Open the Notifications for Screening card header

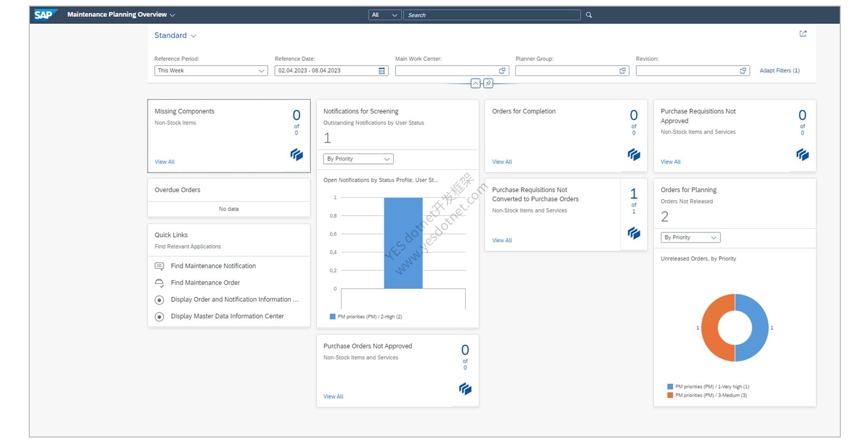coord(398,125)
